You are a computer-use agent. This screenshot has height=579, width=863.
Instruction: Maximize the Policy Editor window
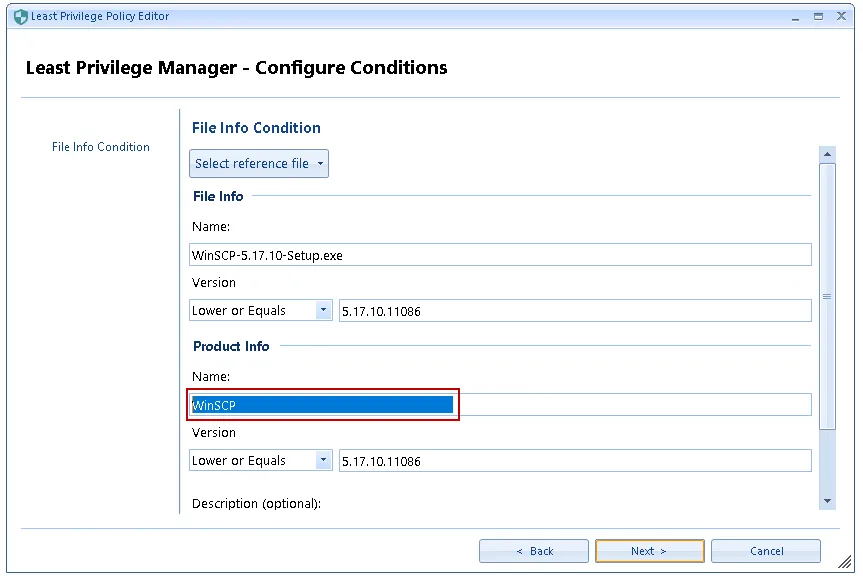[x=818, y=17]
